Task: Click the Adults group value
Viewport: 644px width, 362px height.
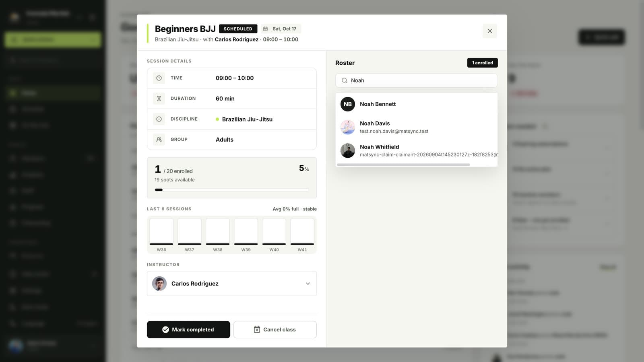Action: tap(225, 140)
